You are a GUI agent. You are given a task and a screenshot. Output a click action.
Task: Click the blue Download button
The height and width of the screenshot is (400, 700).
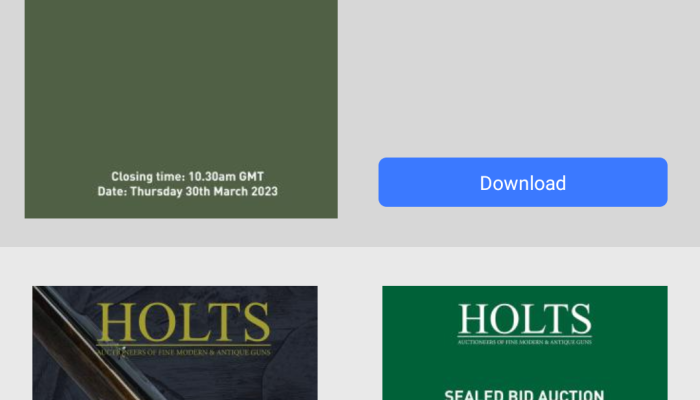(x=523, y=182)
